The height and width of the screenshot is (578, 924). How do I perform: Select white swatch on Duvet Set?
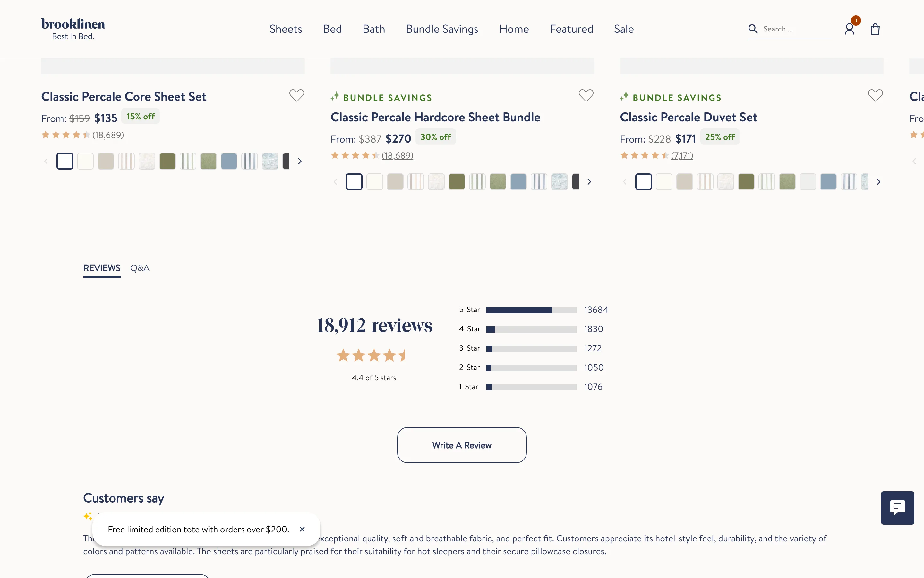[x=643, y=182]
